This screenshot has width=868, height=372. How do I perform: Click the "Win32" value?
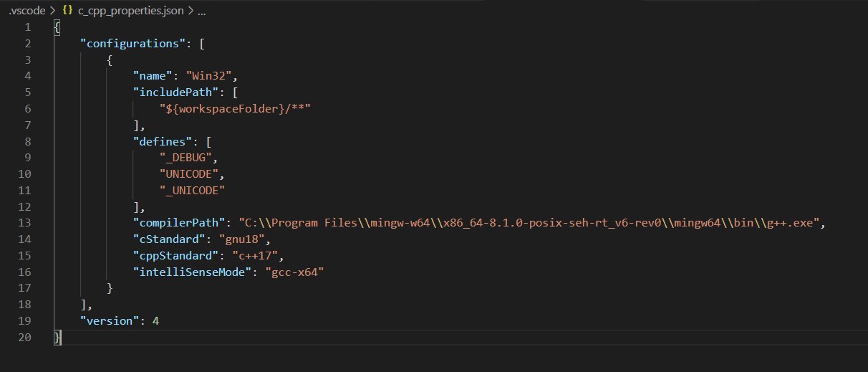click(208, 75)
